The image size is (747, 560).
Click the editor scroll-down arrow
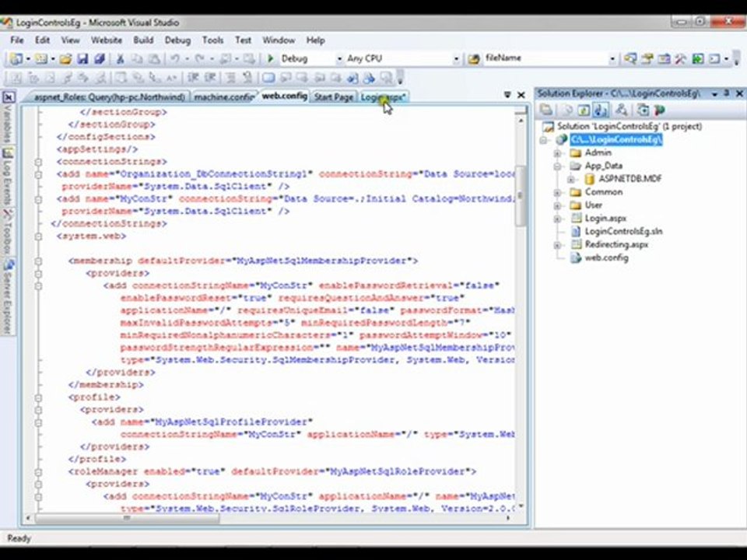521,506
